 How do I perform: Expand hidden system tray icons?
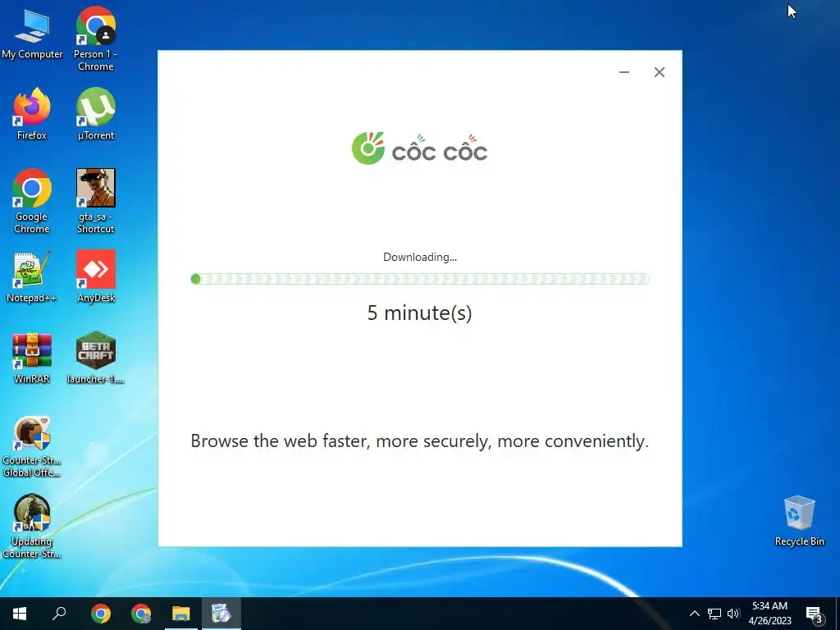(x=694, y=614)
